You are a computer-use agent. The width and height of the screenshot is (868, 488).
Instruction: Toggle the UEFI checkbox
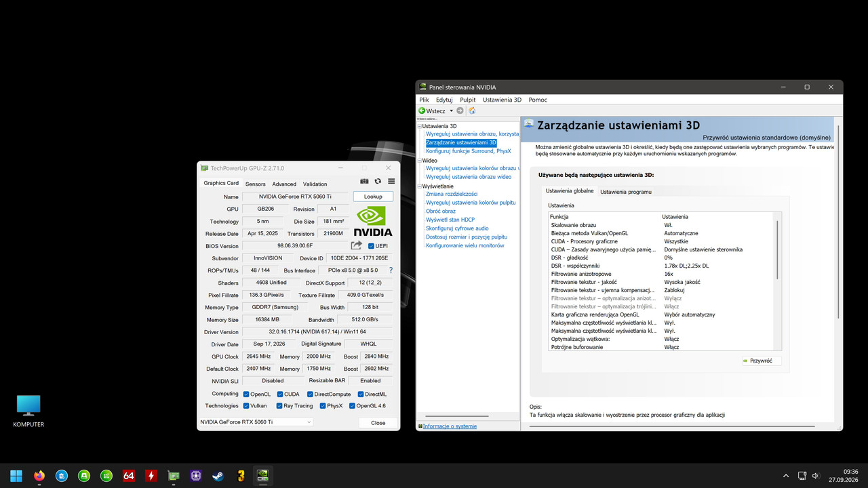pos(371,246)
